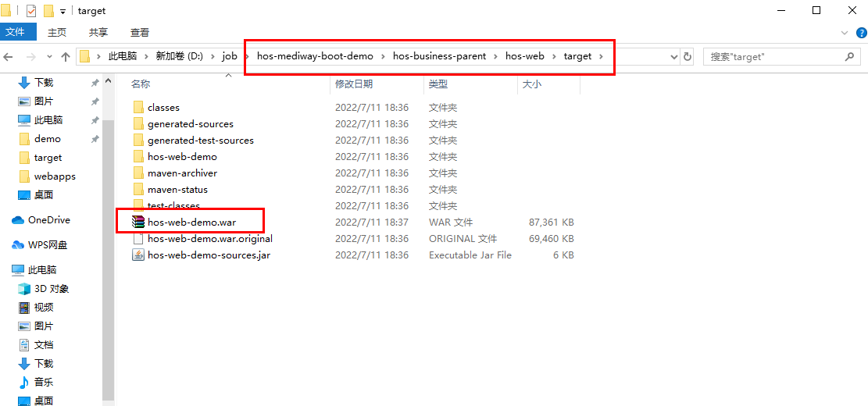Click the 3D 对象 folder icon
The width and height of the screenshot is (868, 406).
(x=24, y=289)
